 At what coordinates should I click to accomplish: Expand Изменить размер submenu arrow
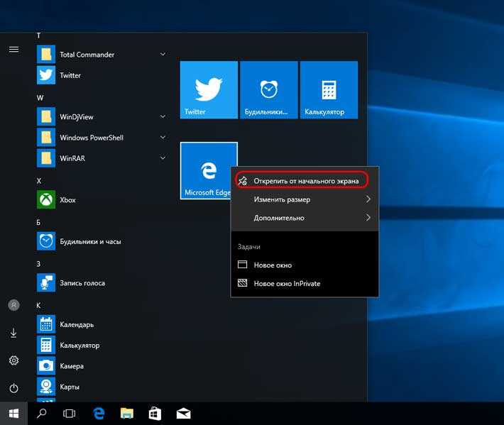[368, 199]
